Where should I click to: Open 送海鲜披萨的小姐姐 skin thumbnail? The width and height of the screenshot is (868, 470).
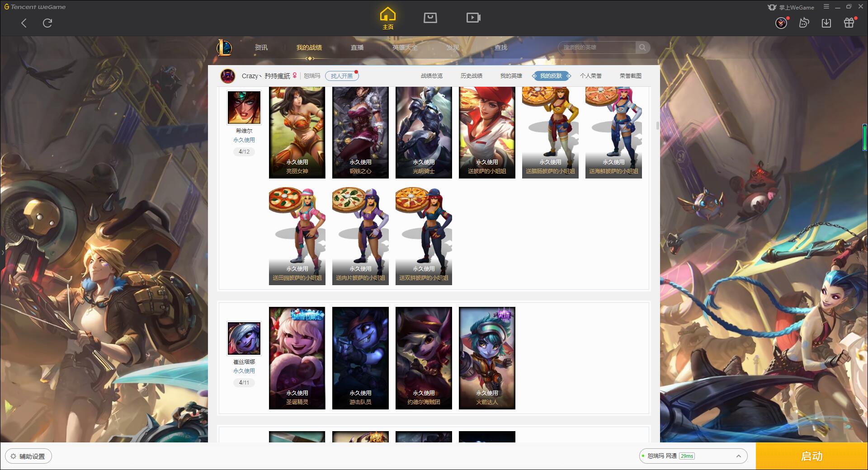[613, 132]
